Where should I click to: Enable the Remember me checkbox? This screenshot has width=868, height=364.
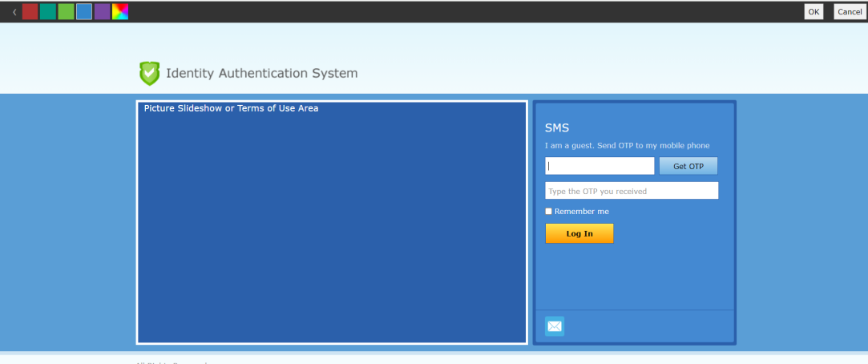[549, 212]
